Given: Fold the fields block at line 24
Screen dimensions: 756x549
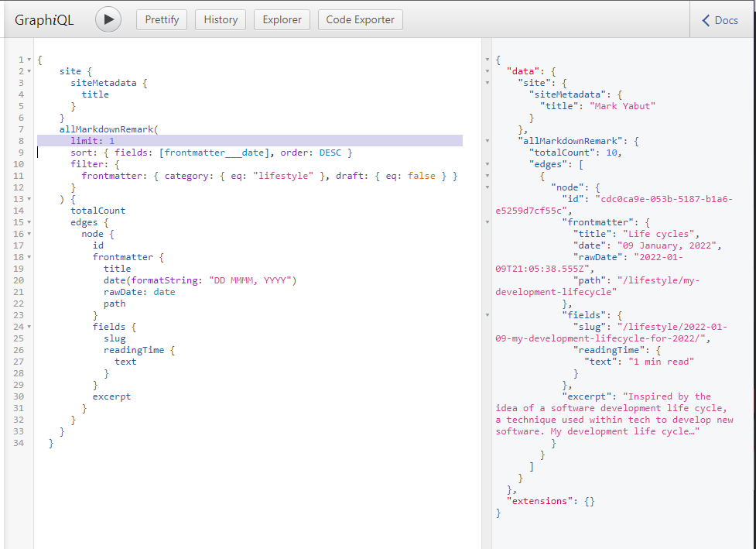Looking at the screenshot, I should point(29,327).
